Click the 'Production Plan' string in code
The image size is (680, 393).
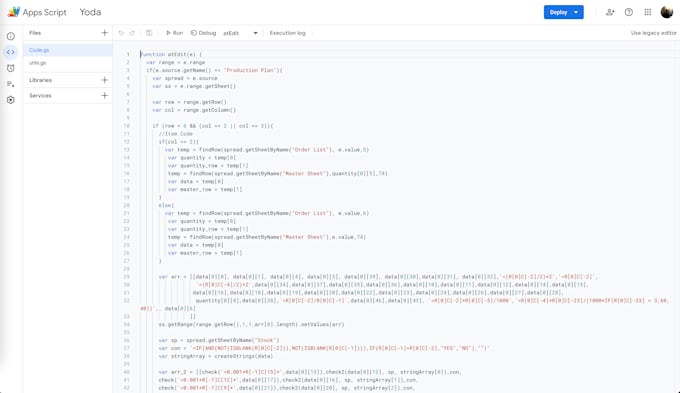[x=250, y=70]
